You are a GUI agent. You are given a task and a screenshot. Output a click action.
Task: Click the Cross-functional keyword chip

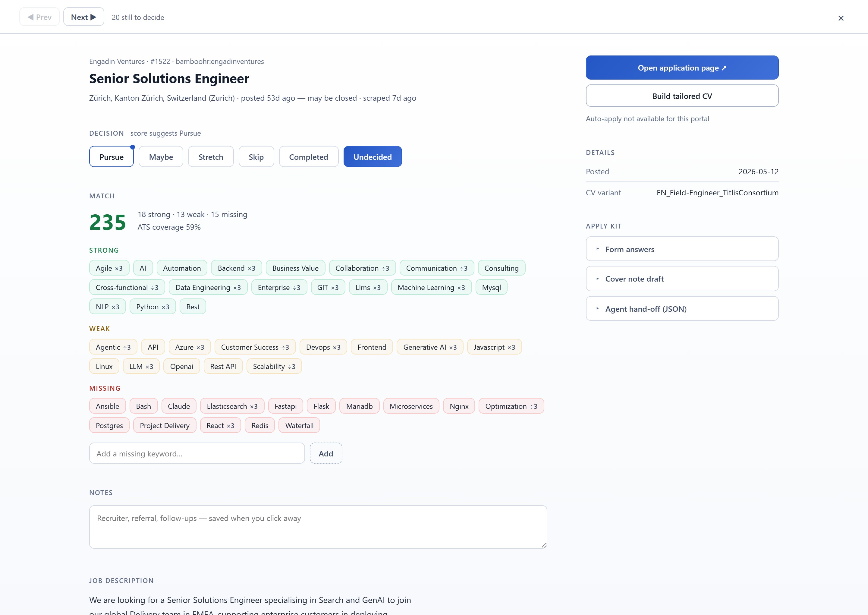tap(127, 287)
